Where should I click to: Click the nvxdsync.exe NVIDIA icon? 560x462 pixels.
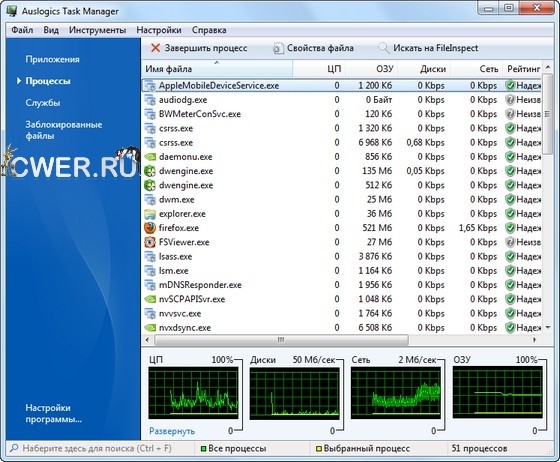coord(150,328)
